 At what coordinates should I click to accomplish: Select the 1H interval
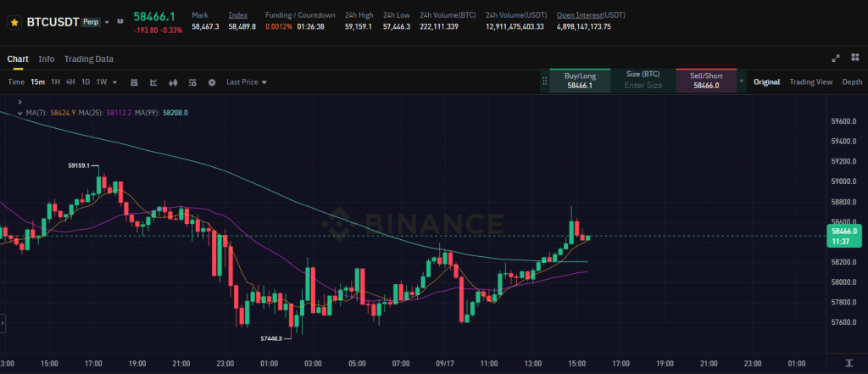55,82
